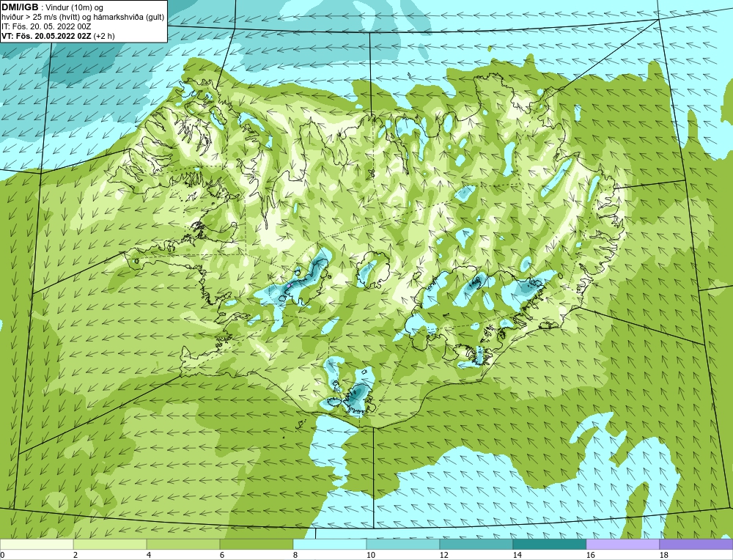Click the legend value label '16'
Screen dimensions: 733x560
tap(590, 555)
